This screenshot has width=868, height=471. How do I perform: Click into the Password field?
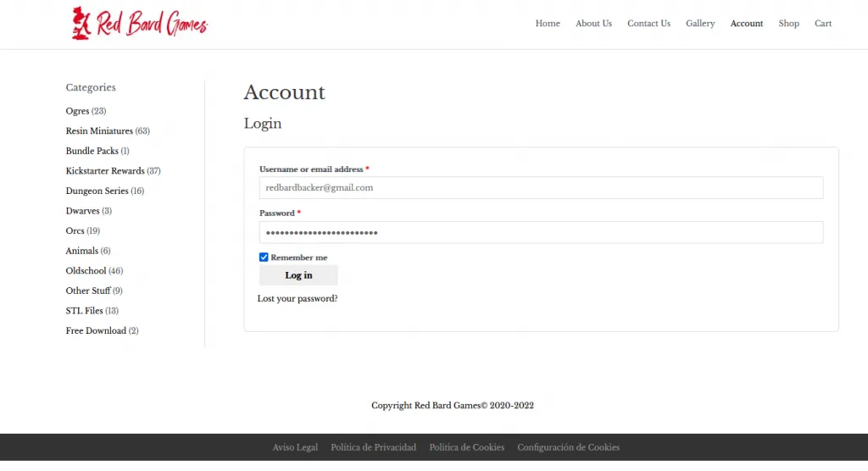click(541, 232)
